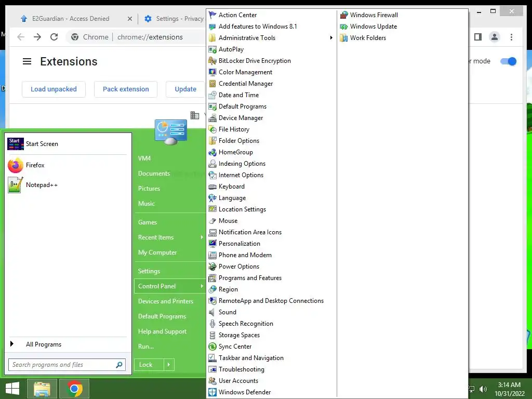The image size is (532, 399).
Task: Open File Explorer from taskbar
Action: [x=42, y=389]
